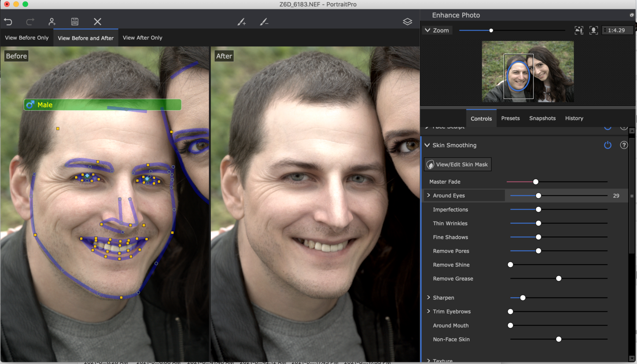Undo the last edit with the back arrow
The height and width of the screenshot is (364, 637).
pos(8,22)
